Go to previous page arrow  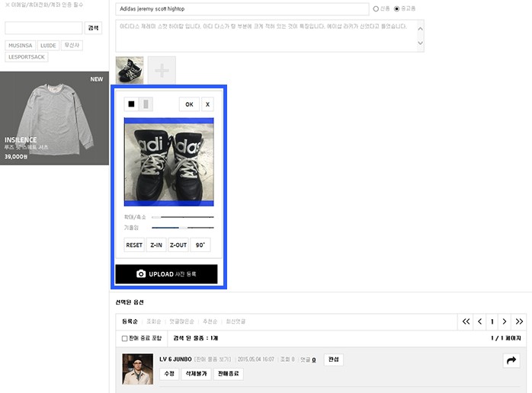(x=479, y=321)
